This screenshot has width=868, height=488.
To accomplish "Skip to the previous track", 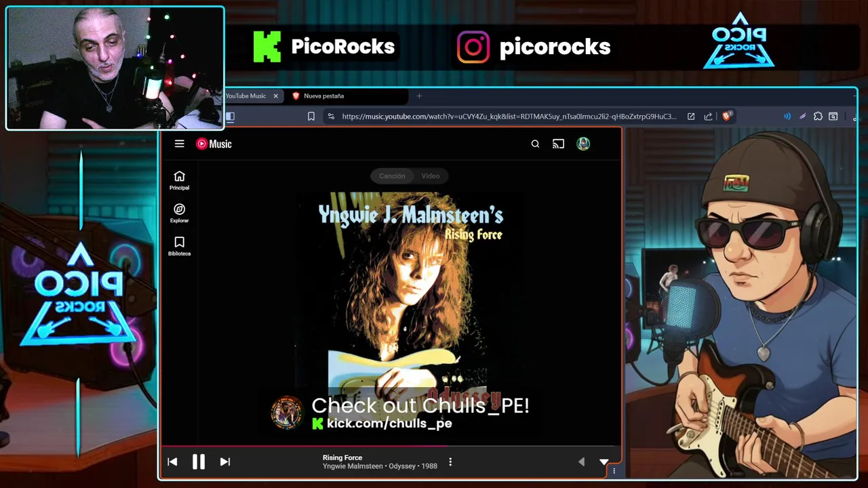I will (x=172, y=462).
